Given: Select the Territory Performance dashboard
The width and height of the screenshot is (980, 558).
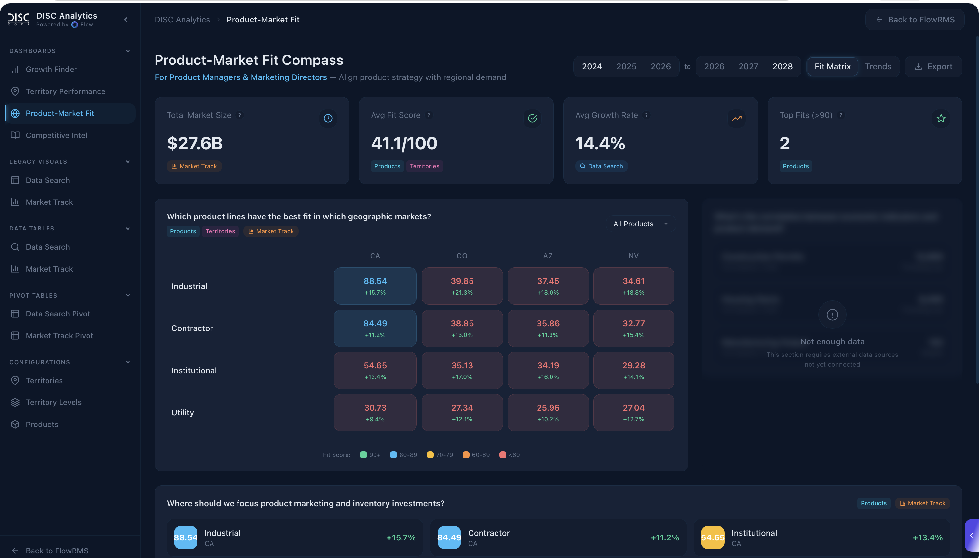Looking at the screenshot, I should coord(65,91).
